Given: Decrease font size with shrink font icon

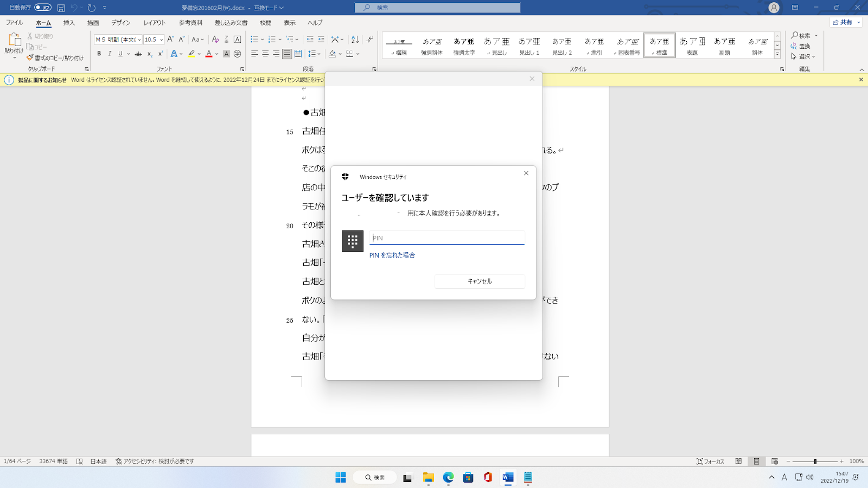Looking at the screenshot, I should pyautogui.click(x=182, y=39).
